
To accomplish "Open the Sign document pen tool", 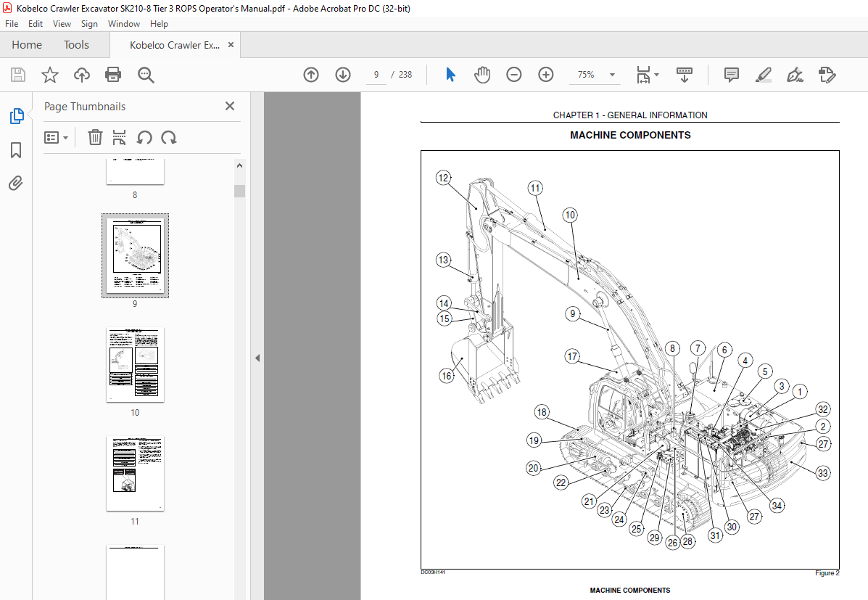I will [x=795, y=75].
